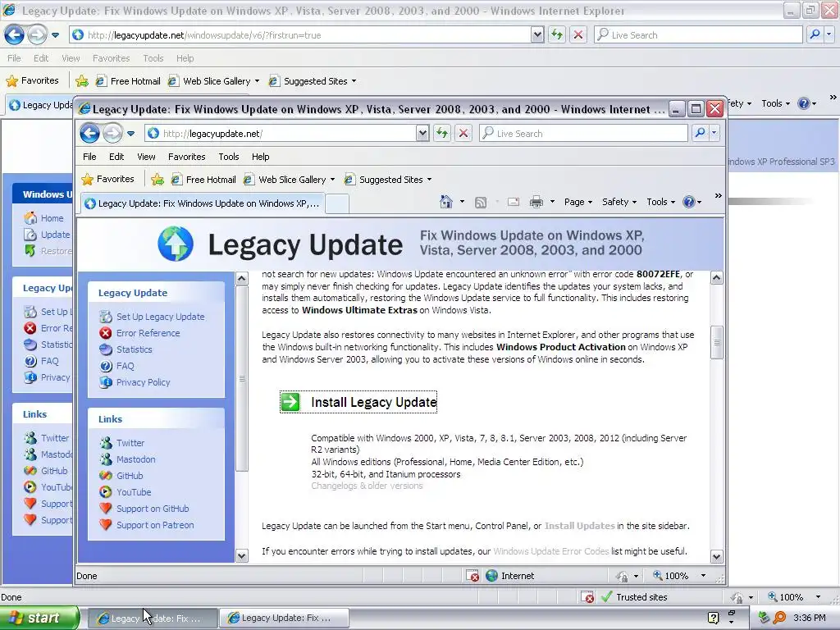Open File menu in front window

click(89, 157)
